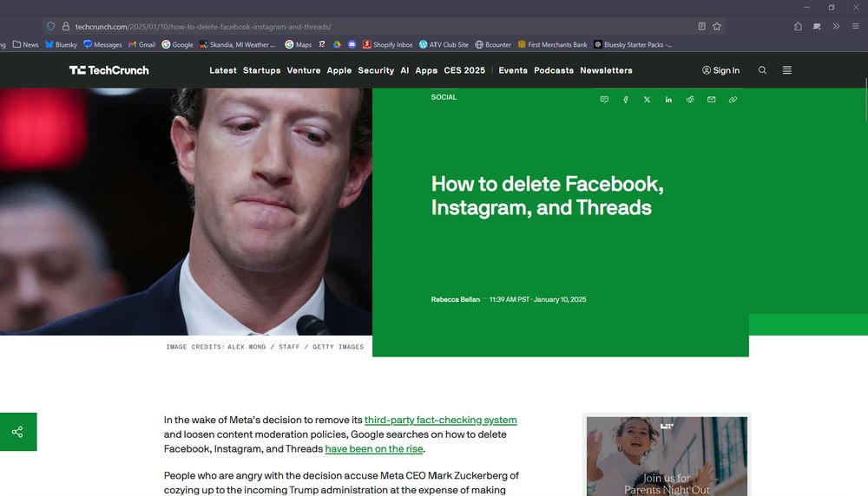
Task: Open the Google Drive bookmark icon
Action: tap(337, 44)
